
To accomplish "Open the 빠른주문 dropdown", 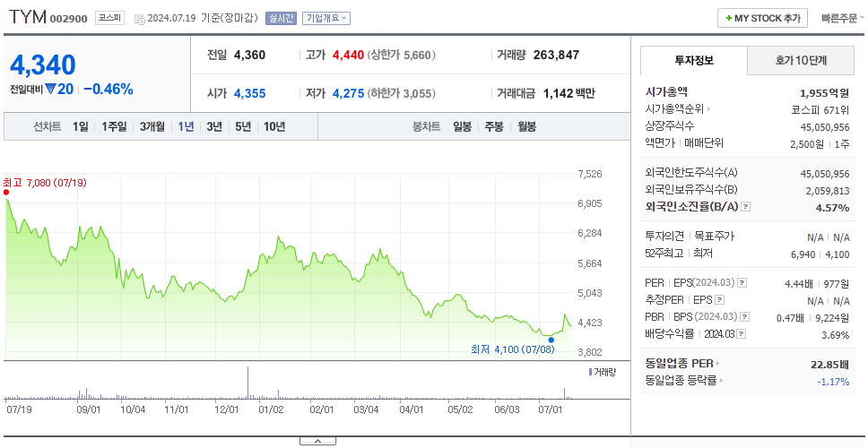I will (x=843, y=18).
